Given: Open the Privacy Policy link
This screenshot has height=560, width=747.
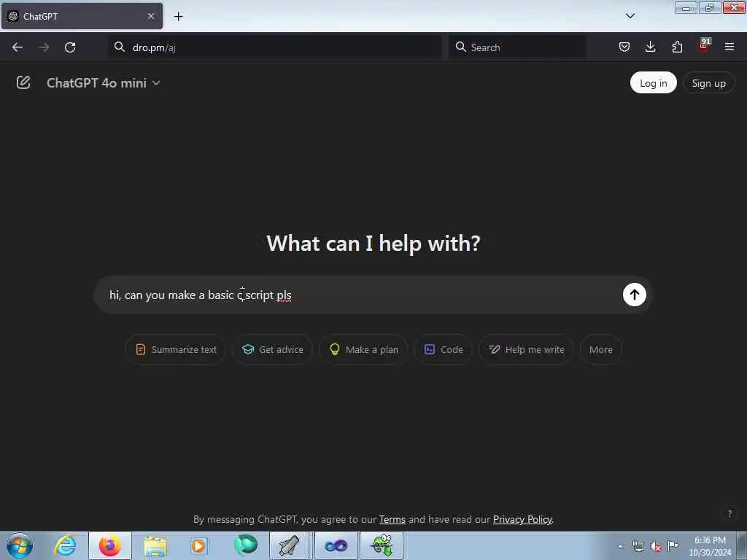Looking at the screenshot, I should click(522, 519).
